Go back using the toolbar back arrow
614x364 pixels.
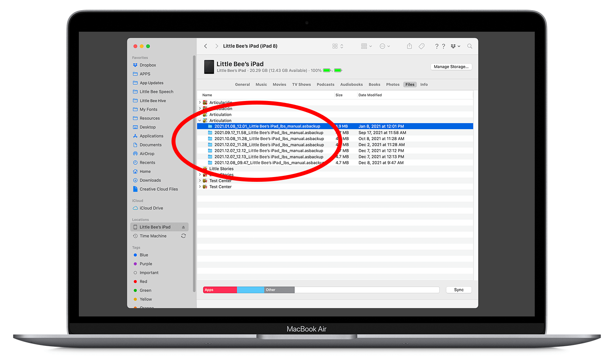tap(206, 46)
